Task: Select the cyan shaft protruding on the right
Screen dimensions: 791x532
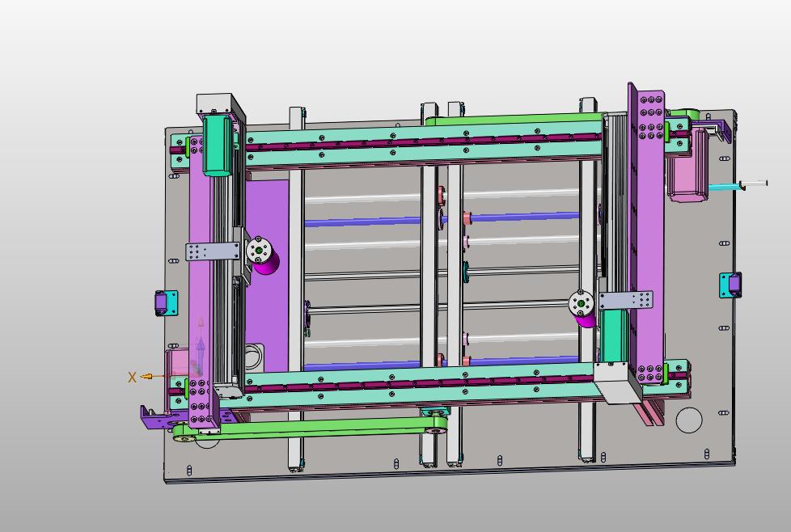Action: coord(725,187)
